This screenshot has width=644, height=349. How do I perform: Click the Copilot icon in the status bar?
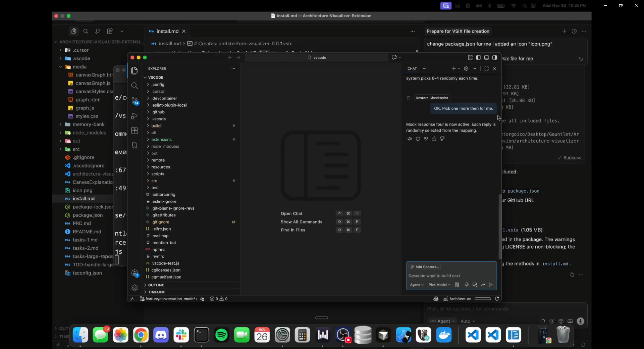point(436,299)
